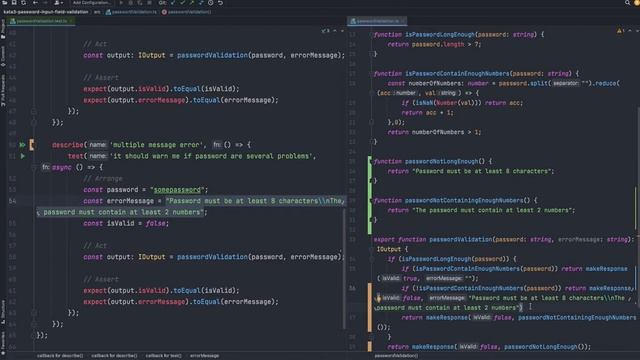
Task: Open the Favorites tool window from left strip
Action: 3,343
